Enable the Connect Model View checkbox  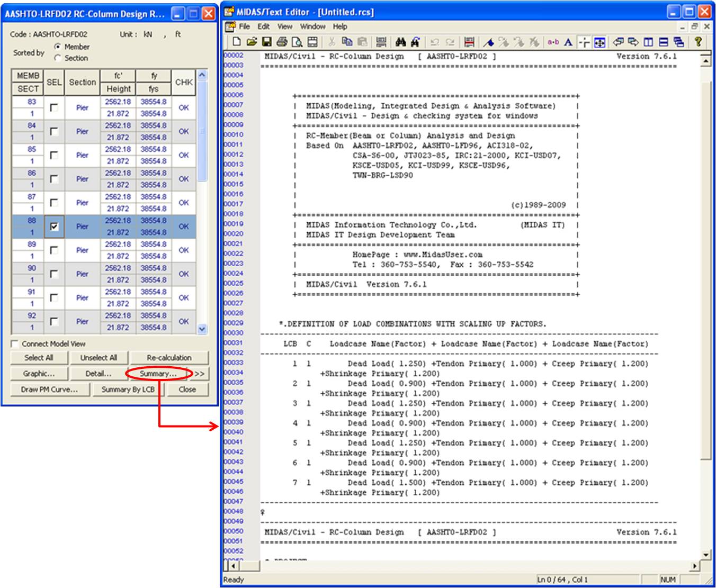pyautogui.click(x=15, y=344)
